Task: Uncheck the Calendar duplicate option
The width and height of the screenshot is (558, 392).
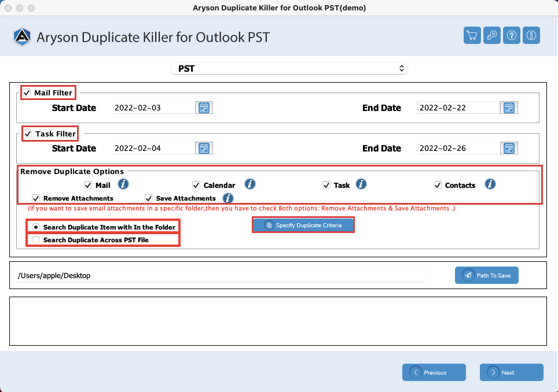Action: click(196, 185)
